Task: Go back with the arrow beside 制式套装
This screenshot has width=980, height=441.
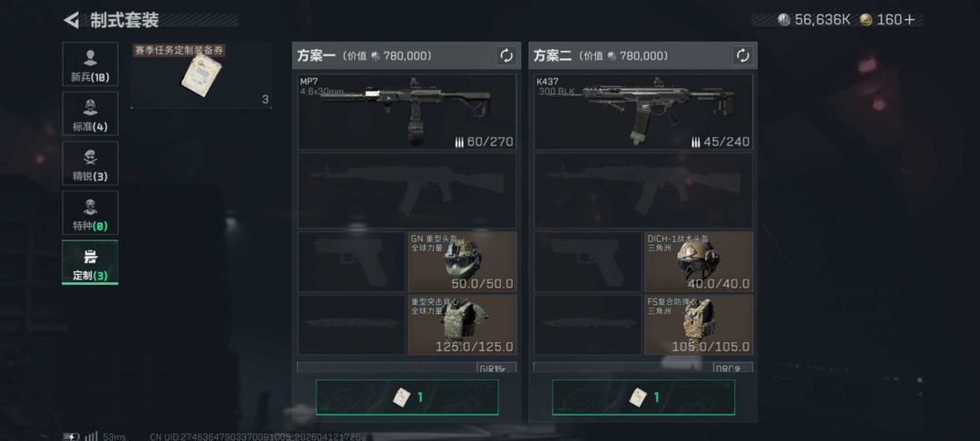Action: [x=72, y=20]
